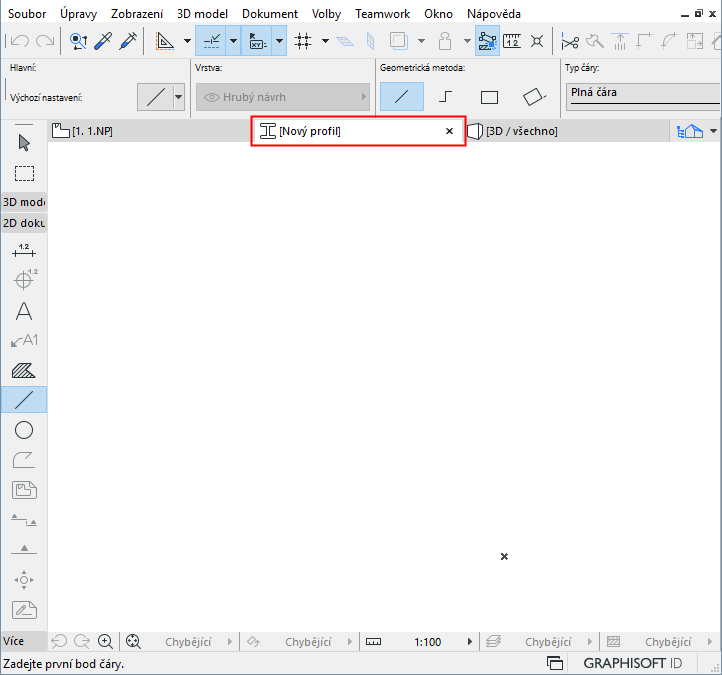Activate the Find and Select icon
The width and height of the screenshot is (722, 675).
click(78, 41)
